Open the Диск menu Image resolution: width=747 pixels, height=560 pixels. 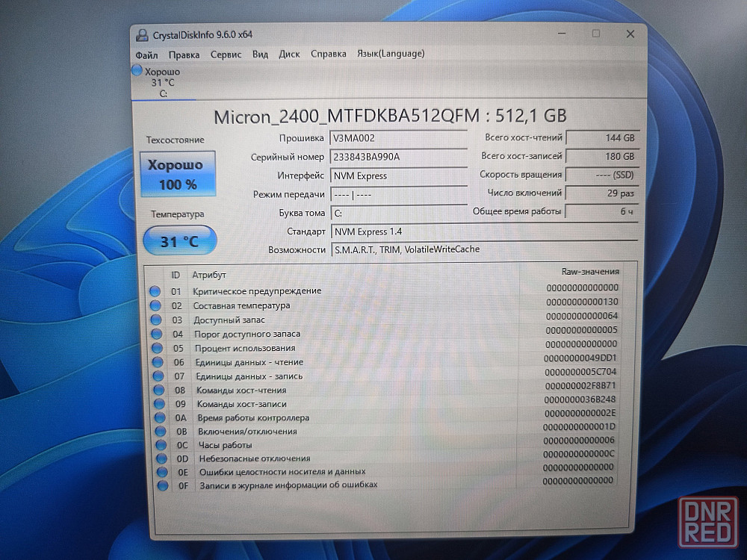click(x=289, y=55)
